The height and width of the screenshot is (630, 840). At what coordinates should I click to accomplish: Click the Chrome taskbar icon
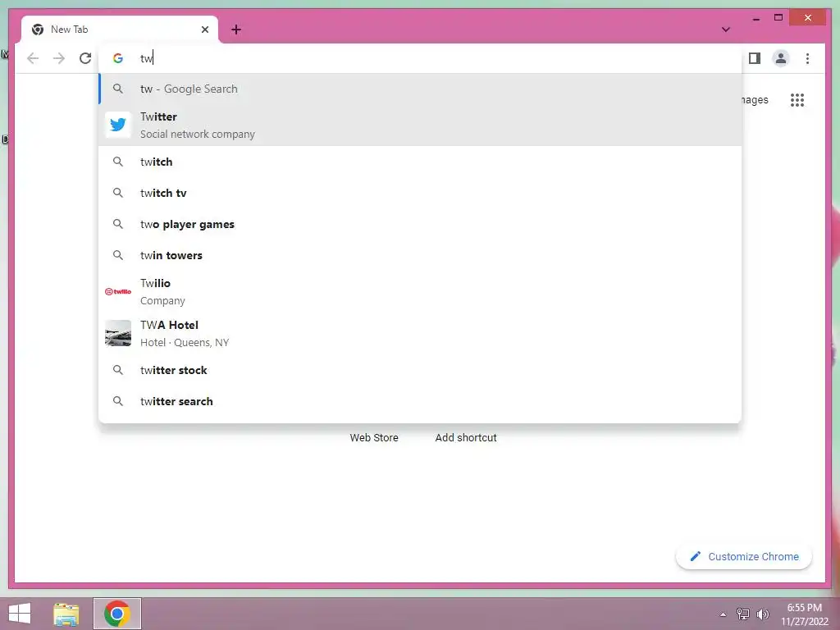click(x=117, y=614)
